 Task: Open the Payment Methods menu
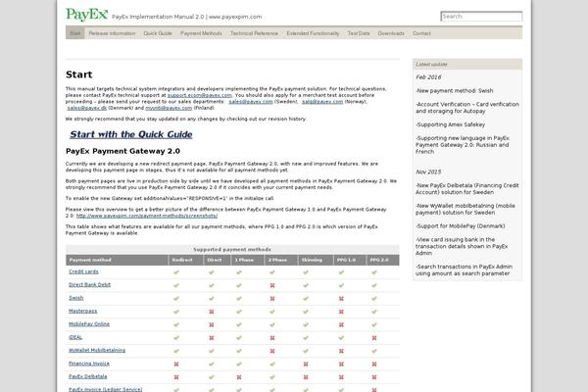click(x=201, y=33)
